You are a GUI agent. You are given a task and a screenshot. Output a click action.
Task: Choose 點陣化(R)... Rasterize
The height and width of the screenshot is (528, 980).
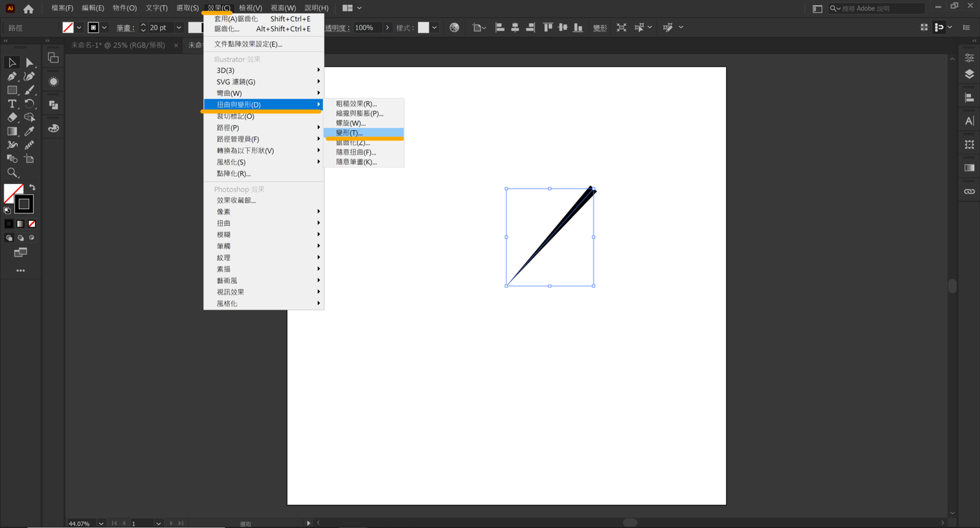(x=263, y=173)
